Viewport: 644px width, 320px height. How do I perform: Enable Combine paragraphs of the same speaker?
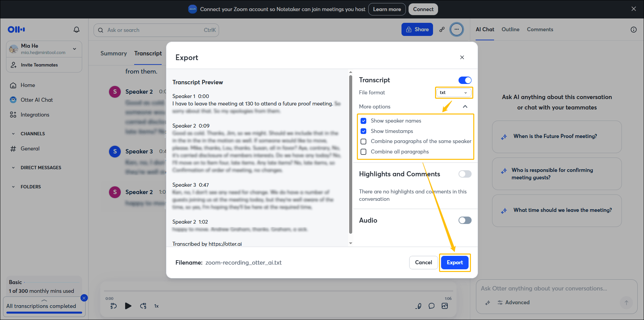coord(364,141)
